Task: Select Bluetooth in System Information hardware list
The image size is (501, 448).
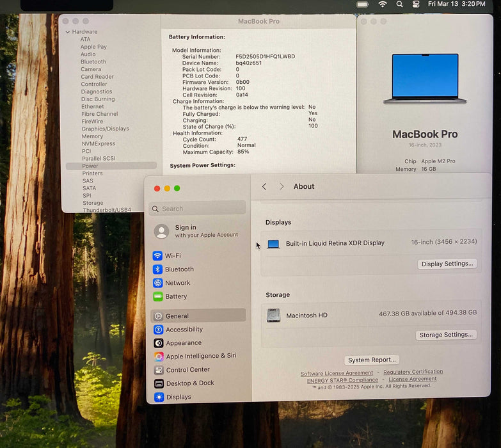Action: click(x=93, y=61)
